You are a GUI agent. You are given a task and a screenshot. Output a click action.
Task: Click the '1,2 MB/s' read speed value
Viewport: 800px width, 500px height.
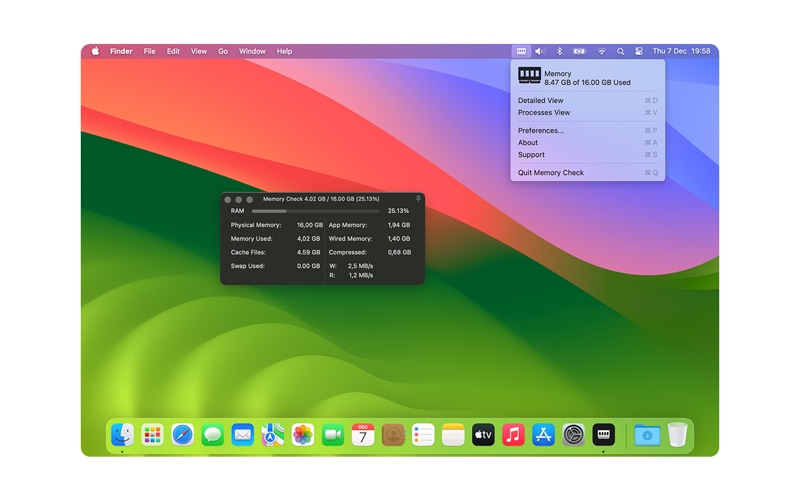pyautogui.click(x=361, y=276)
